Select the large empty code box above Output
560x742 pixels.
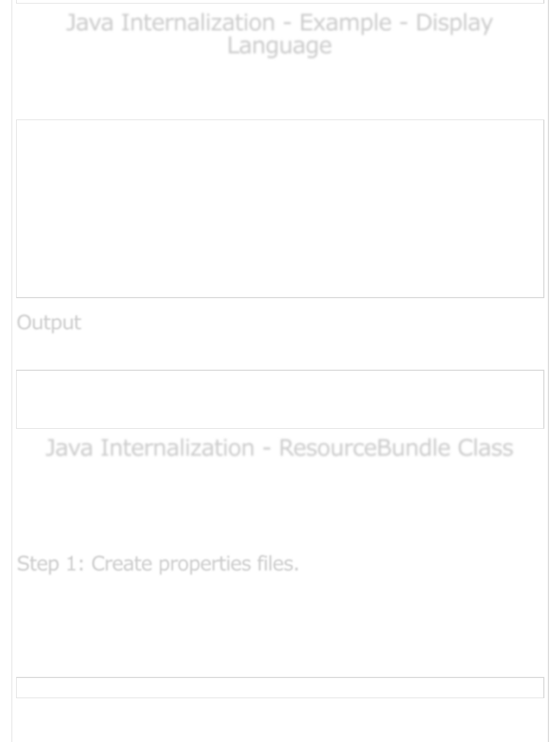[279, 208]
